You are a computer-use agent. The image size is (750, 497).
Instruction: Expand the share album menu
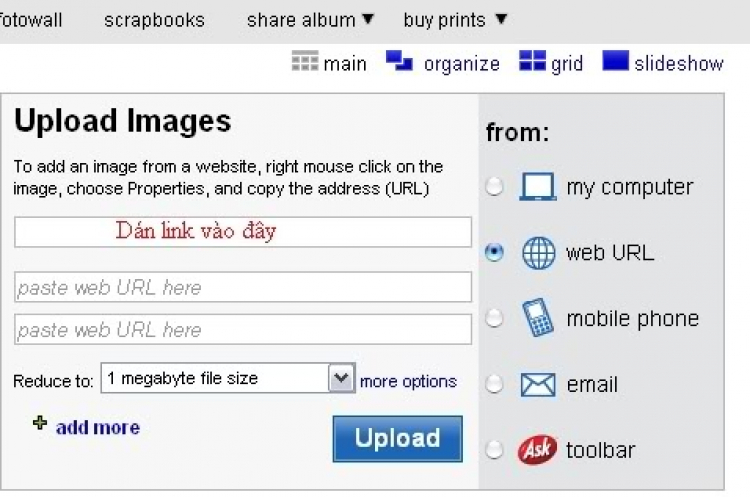pos(310,20)
